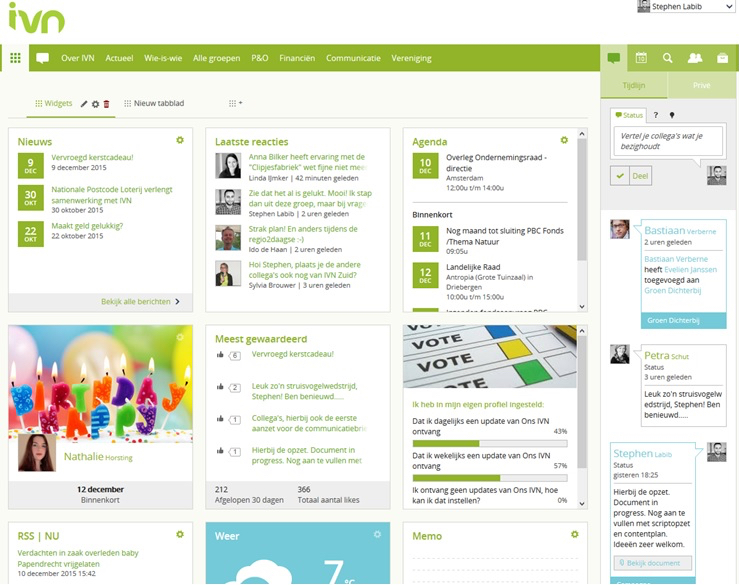Image resolution: width=739 pixels, height=585 pixels.
Task: Click the Deel share button
Action: [631, 176]
